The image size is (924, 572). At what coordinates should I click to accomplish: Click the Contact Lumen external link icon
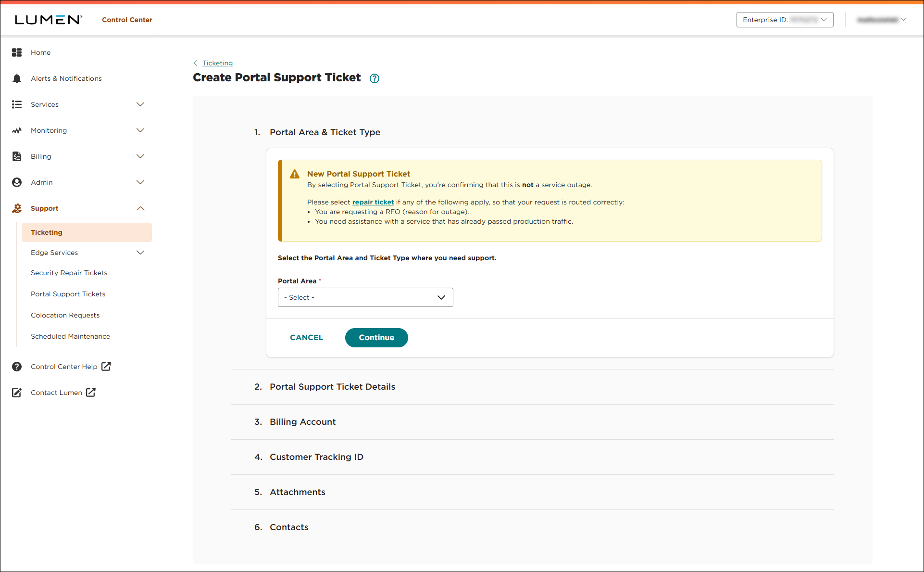(x=91, y=393)
